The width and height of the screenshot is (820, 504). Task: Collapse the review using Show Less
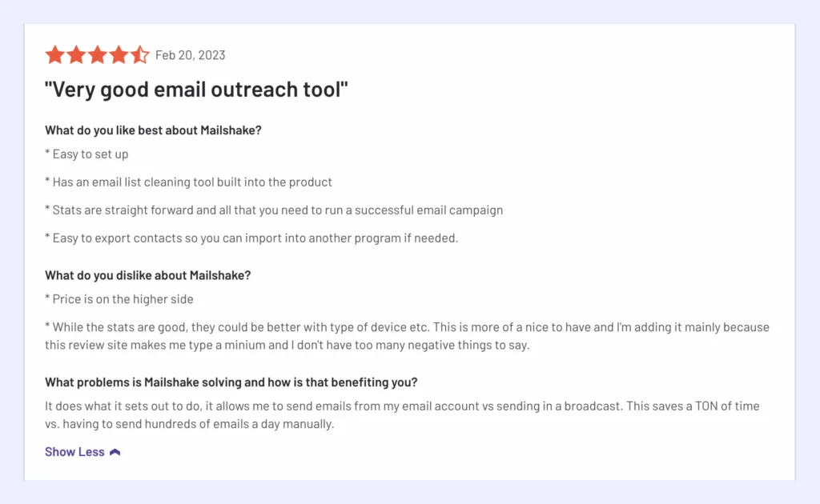tap(74, 451)
